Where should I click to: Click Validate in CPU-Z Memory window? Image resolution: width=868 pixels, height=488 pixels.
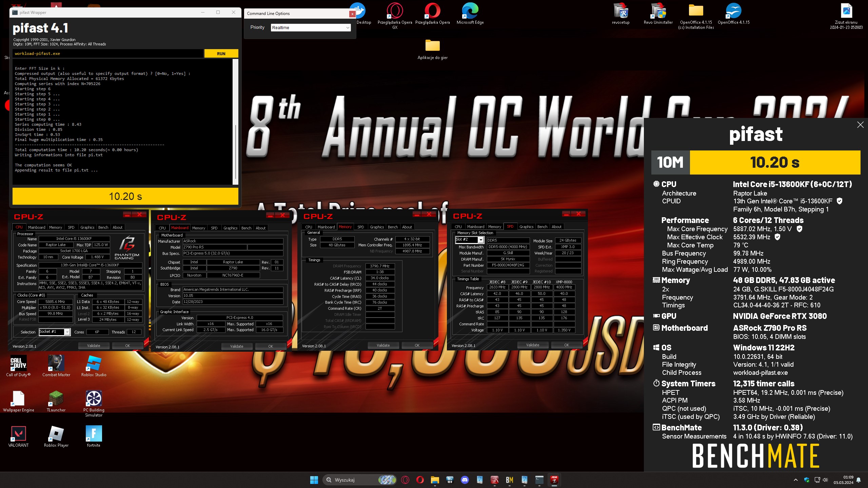[383, 345]
